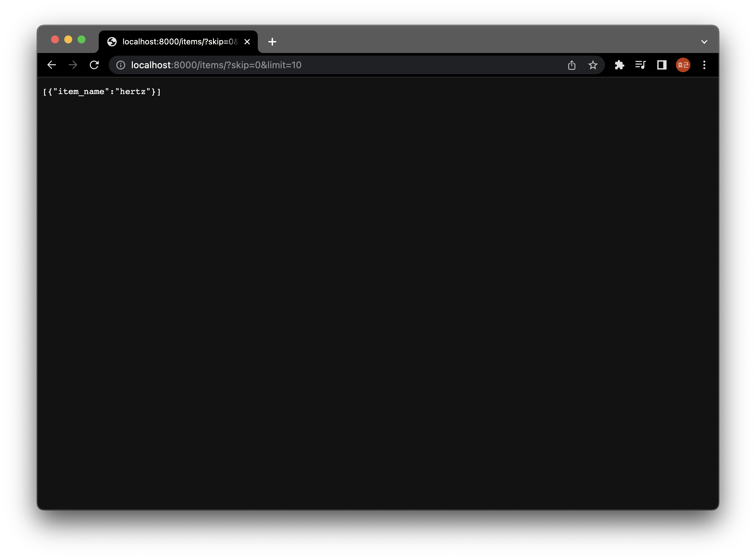Click the site information lock icon

click(120, 65)
